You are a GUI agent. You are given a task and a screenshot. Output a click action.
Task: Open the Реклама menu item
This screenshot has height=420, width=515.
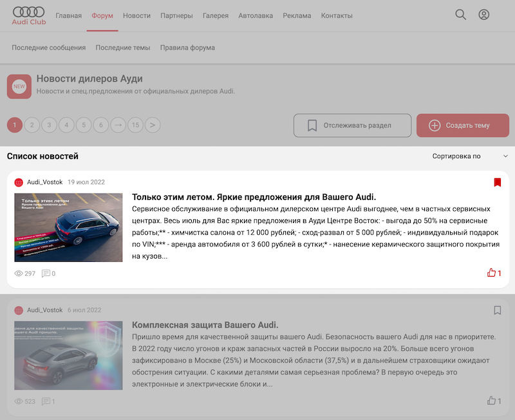[x=297, y=15]
